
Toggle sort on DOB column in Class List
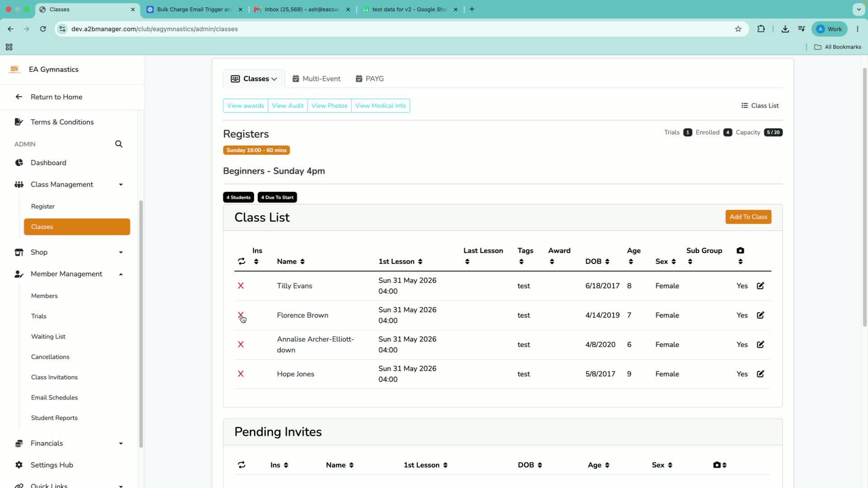(x=597, y=262)
